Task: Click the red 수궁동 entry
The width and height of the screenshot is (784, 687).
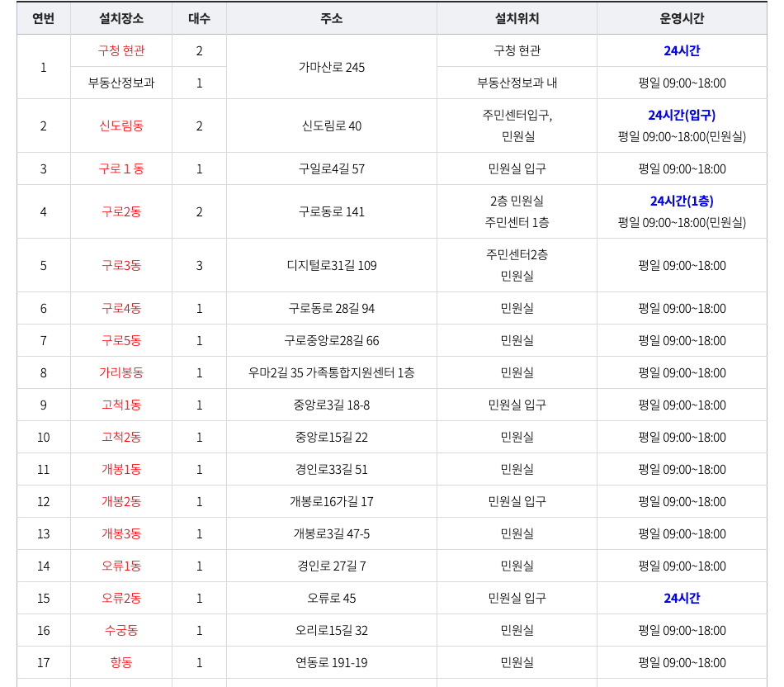Action: tap(121, 630)
